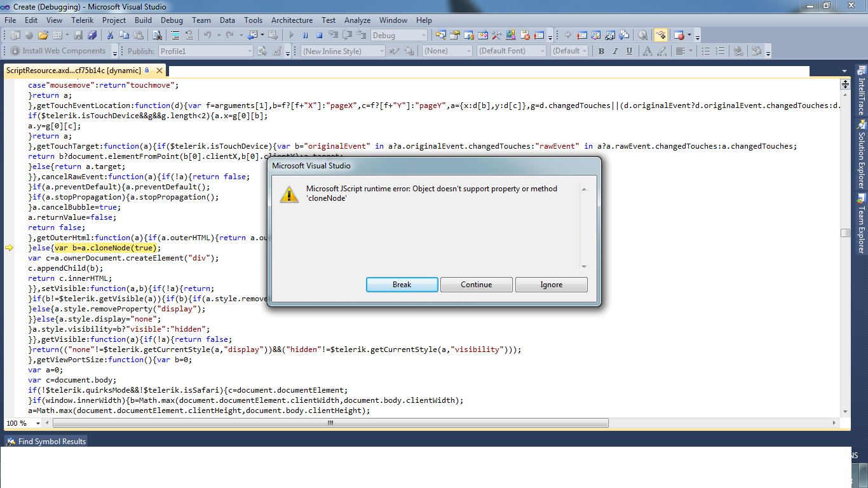Click Continue in the error dialog
The width and height of the screenshot is (868, 488).
(477, 285)
